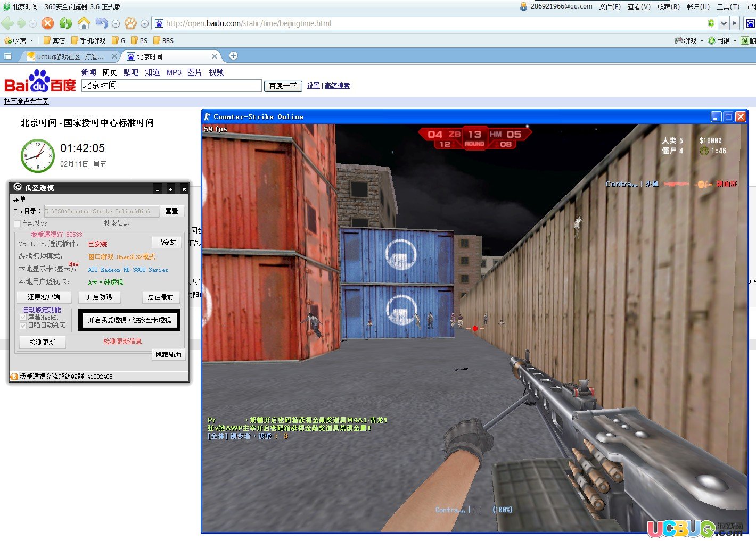756x541 pixels.
Task: Go back with the green back arrow
Action: (7, 23)
